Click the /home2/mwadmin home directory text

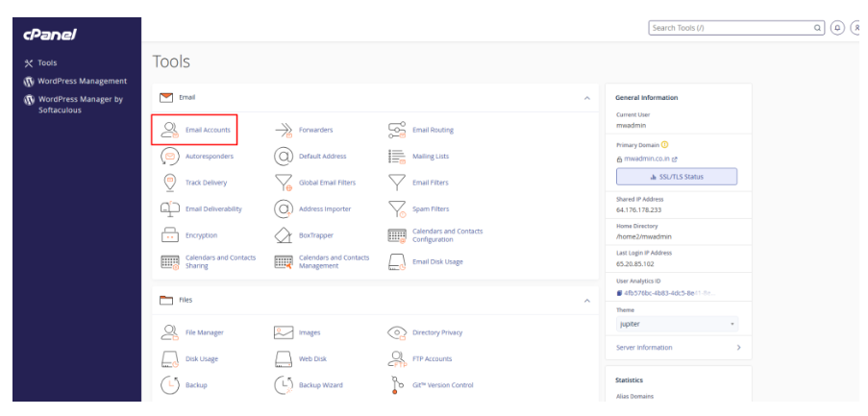tap(643, 236)
